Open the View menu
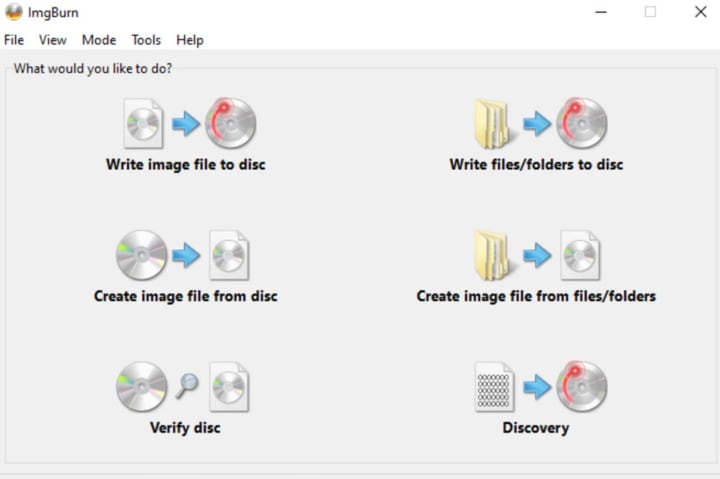Screen dimensions: 720x479 pyautogui.click(x=53, y=40)
